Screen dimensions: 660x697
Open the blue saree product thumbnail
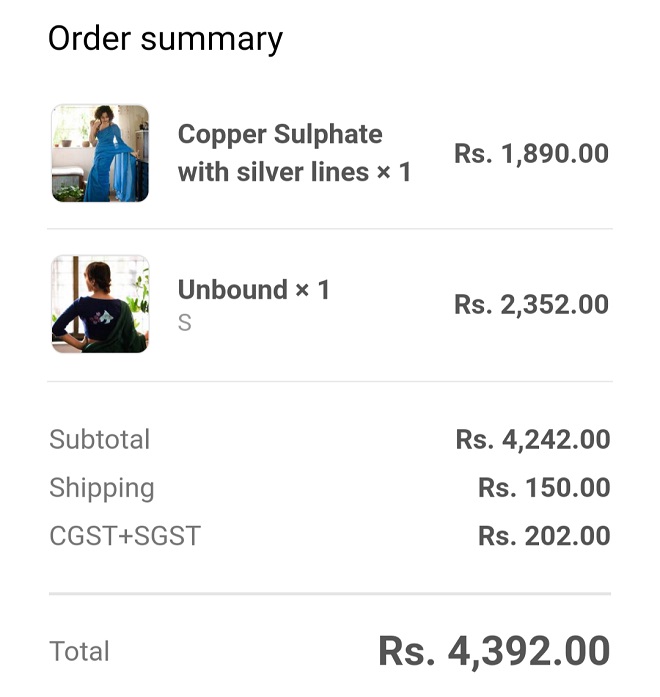pyautogui.click(x=100, y=153)
